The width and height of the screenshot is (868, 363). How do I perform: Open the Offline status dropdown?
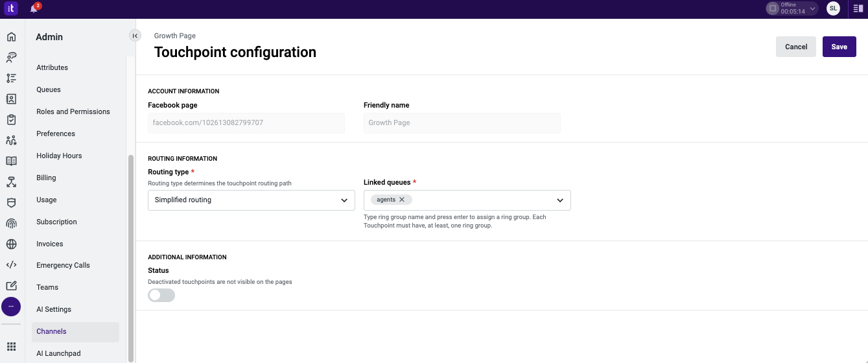click(792, 8)
